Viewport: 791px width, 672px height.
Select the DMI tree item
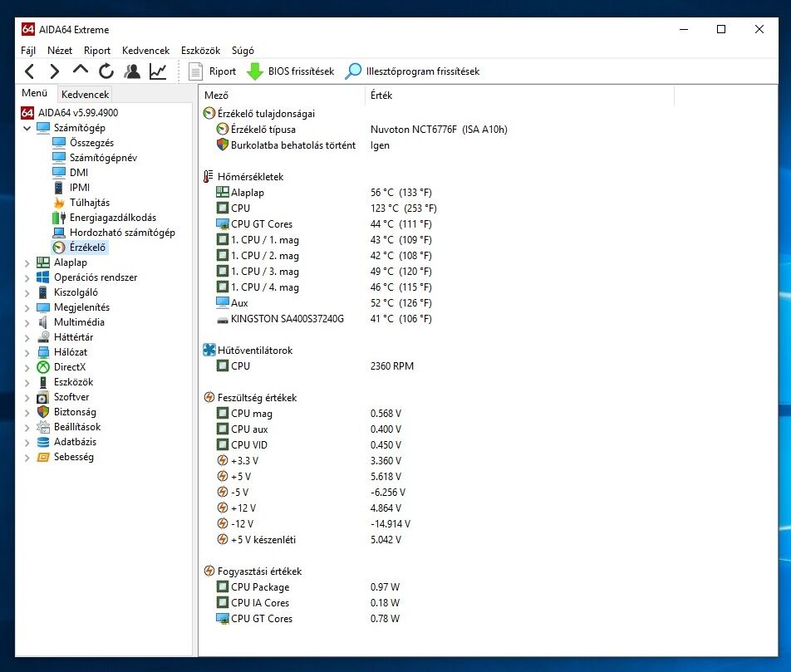coord(79,173)
